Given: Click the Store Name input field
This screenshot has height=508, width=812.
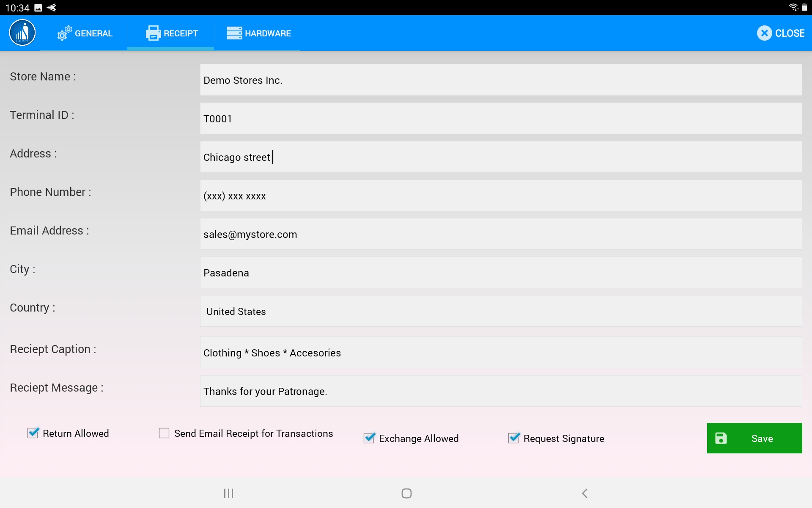Looking at the screenshot, I should point(501,80).
